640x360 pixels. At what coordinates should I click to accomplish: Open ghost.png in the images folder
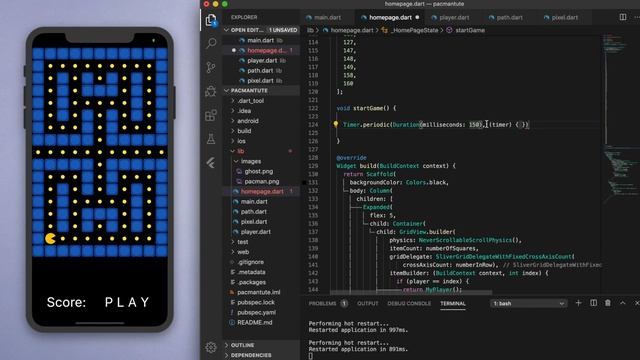[x=261, y=171]
